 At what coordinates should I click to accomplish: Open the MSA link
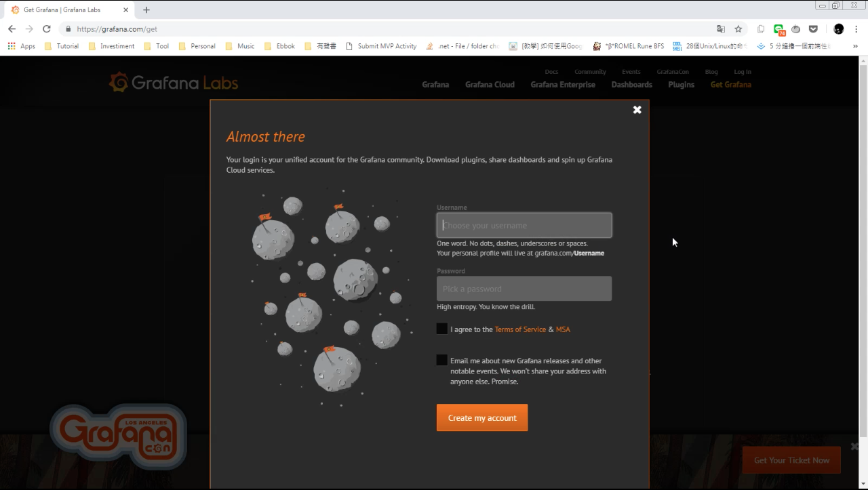click(563, 329)
